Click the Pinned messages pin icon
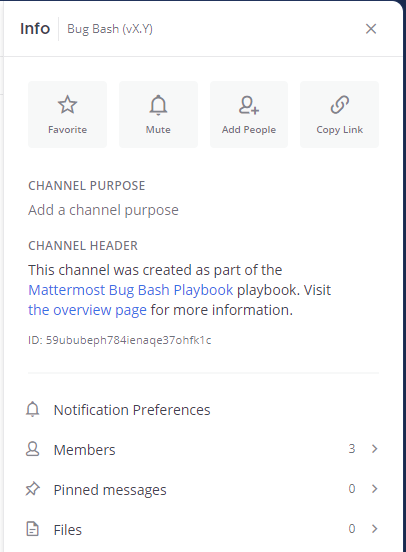Viewport: 406px width, 552px height. click(x=33, y=489)
